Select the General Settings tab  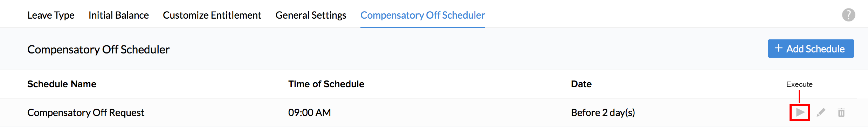click(x=311, y=15)
